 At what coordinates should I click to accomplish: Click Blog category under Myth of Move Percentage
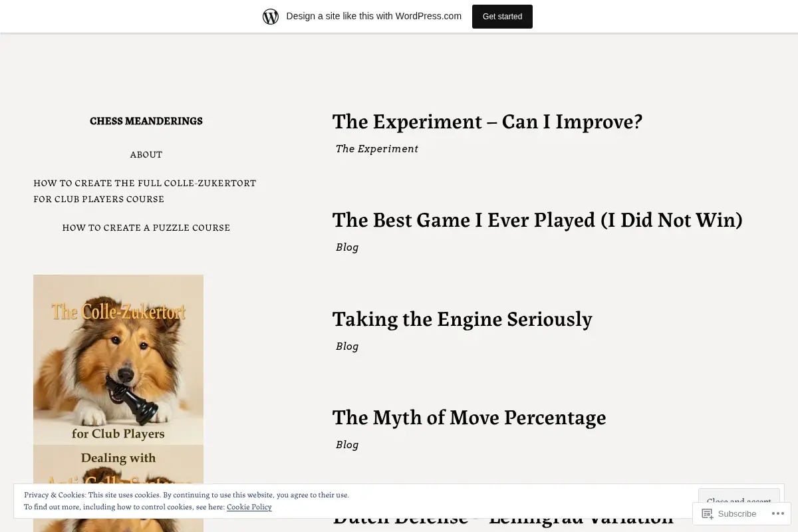point(347,445)
